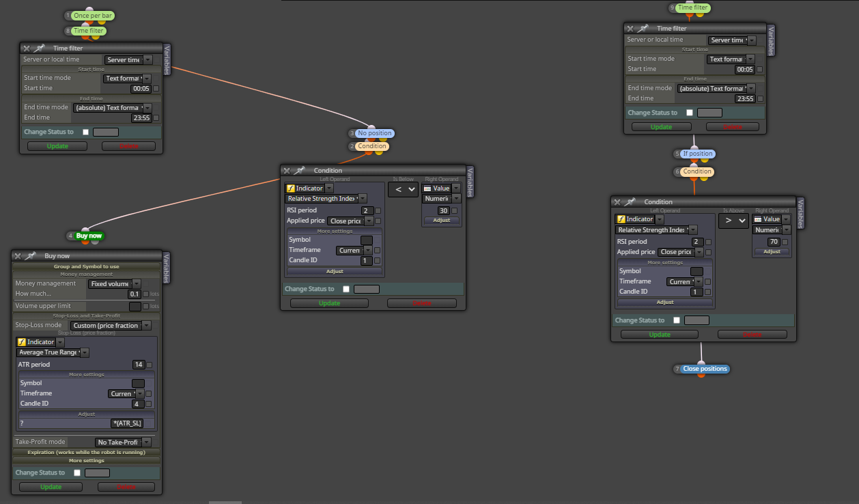Viewport: 859px width, 504px height.
Task: Click Indicator function icon in RSI below 30 Condition
Action: pyautogui.click(x=290, y=188)
